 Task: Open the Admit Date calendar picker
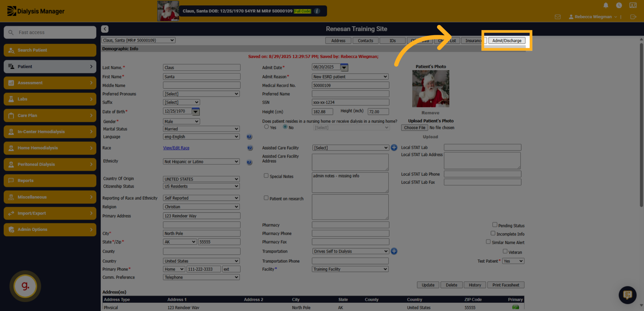344,67
